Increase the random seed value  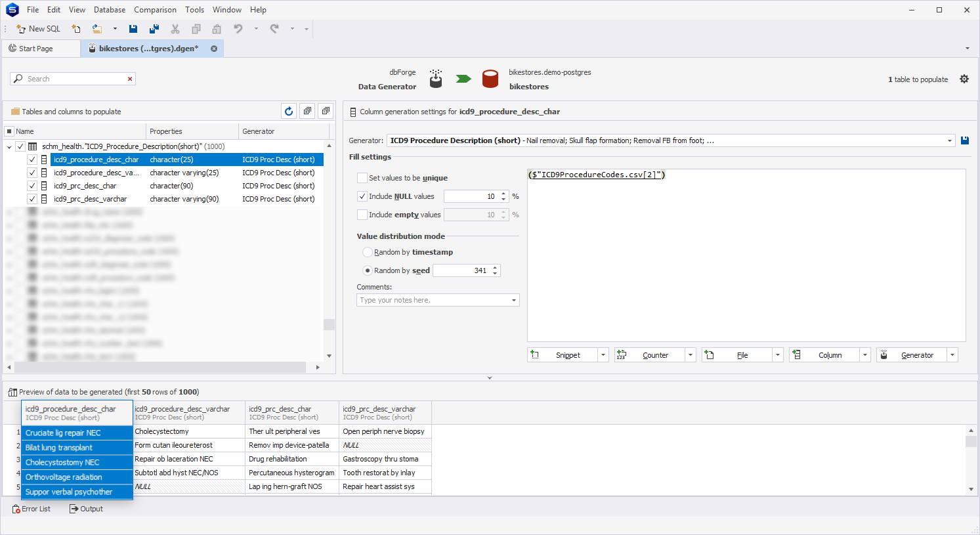(x=494, y=267)
